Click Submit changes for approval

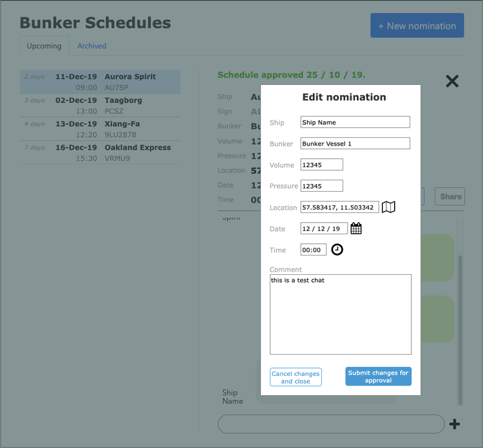378,377
